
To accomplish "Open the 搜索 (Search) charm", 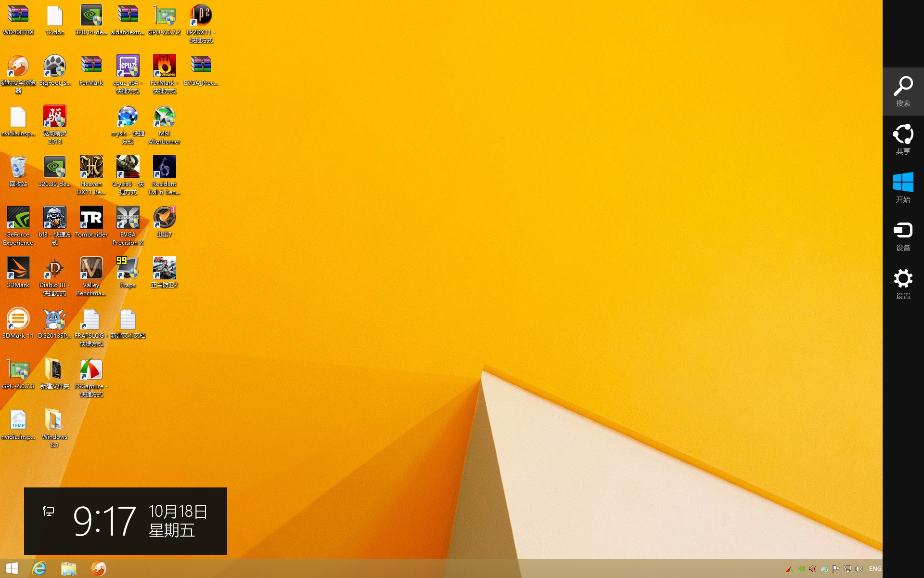I will [x=903, y=92].
